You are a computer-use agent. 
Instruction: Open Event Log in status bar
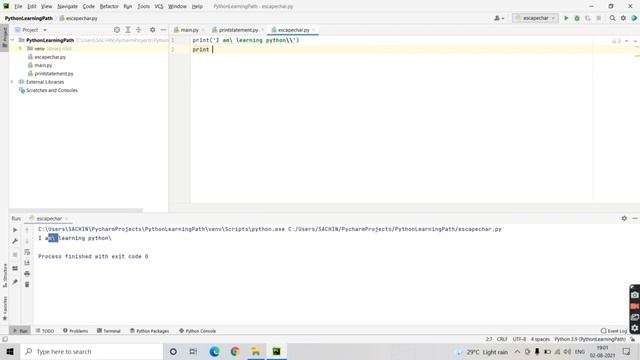pyautogui.click(x=614, y=331)
